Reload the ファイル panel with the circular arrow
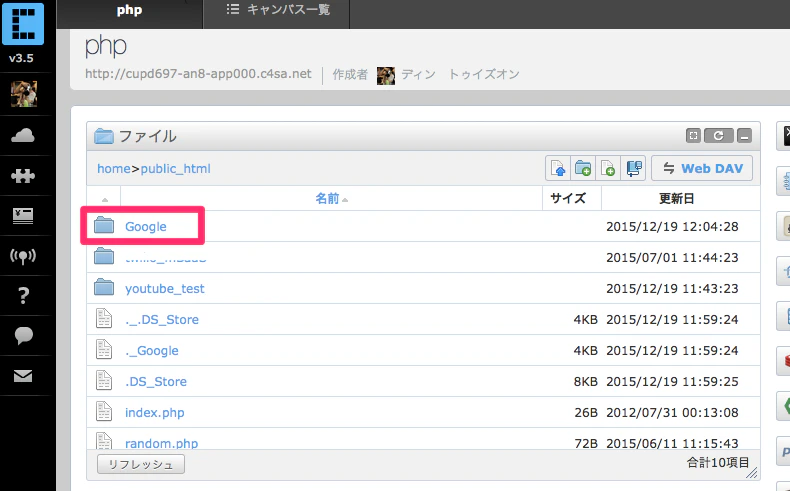 point(718,135)
